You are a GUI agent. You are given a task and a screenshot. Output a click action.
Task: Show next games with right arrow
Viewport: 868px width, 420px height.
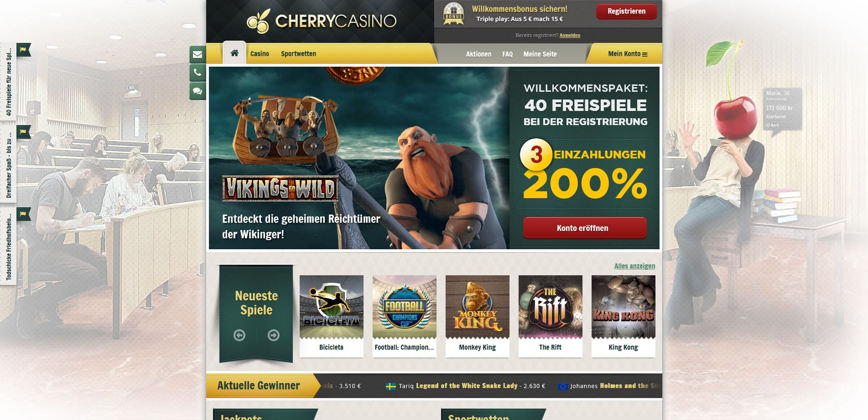(274, 335)
